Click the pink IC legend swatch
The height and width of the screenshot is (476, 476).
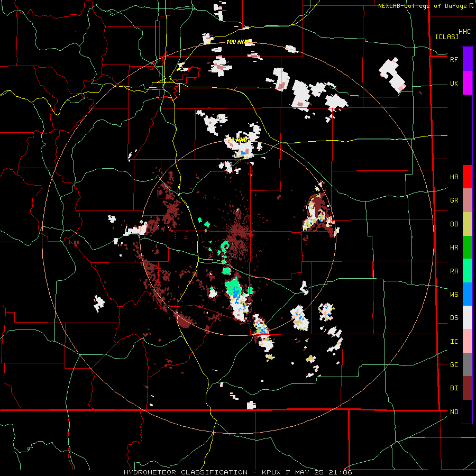coord(467,341)
